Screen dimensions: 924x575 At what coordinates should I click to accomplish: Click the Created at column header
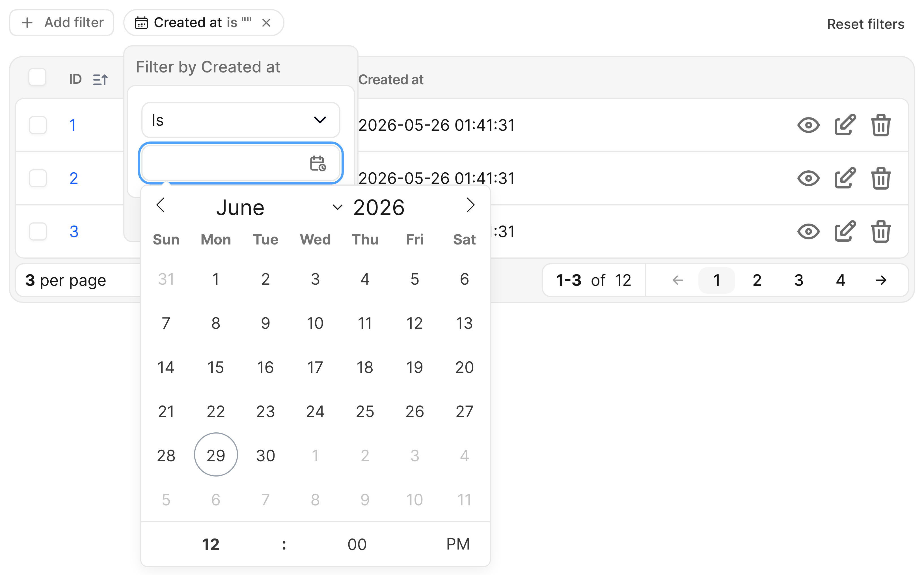390,80
